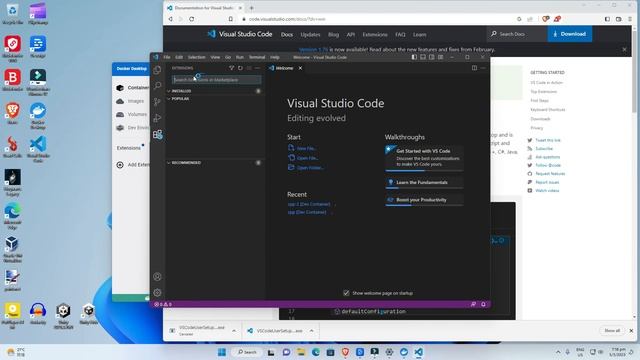640x360 pixels.
Task: Click Show all downloads button
Action: pyautogui.click(x=612, y=331)
